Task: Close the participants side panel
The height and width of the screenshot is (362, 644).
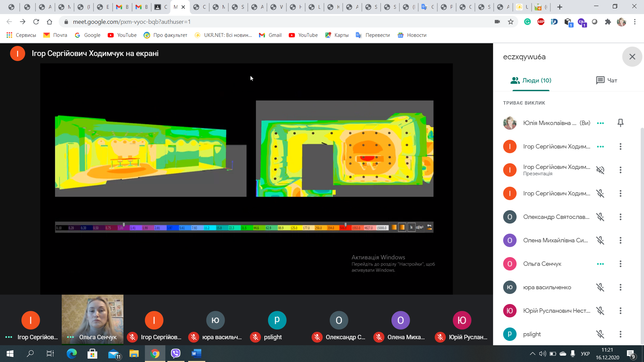Action: click(632, 57)
